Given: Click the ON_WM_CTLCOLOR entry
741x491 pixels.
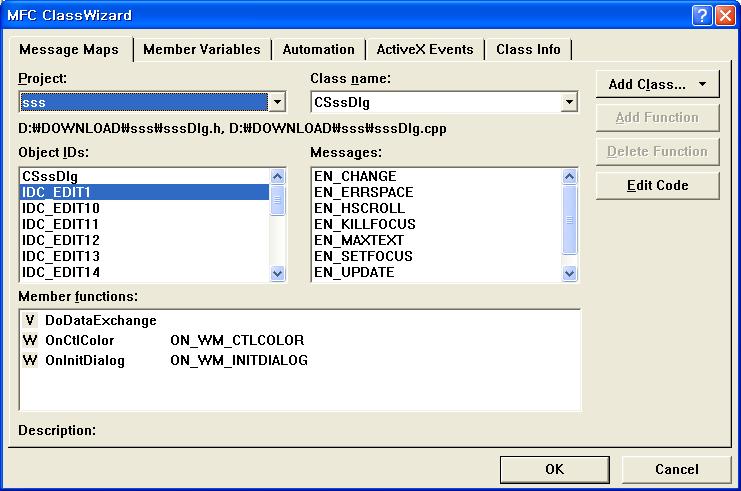Looking at the screenshot, I should tap(237, 340).
